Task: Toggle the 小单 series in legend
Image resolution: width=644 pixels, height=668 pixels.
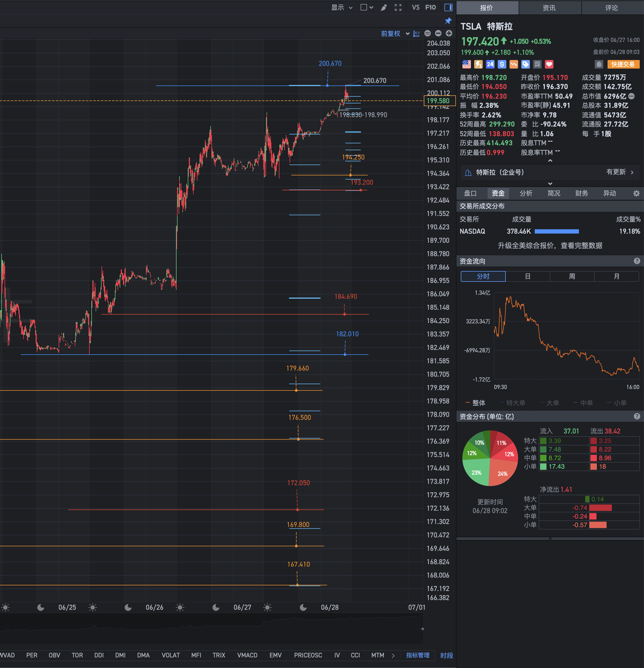Action: [x=617, y=403]
